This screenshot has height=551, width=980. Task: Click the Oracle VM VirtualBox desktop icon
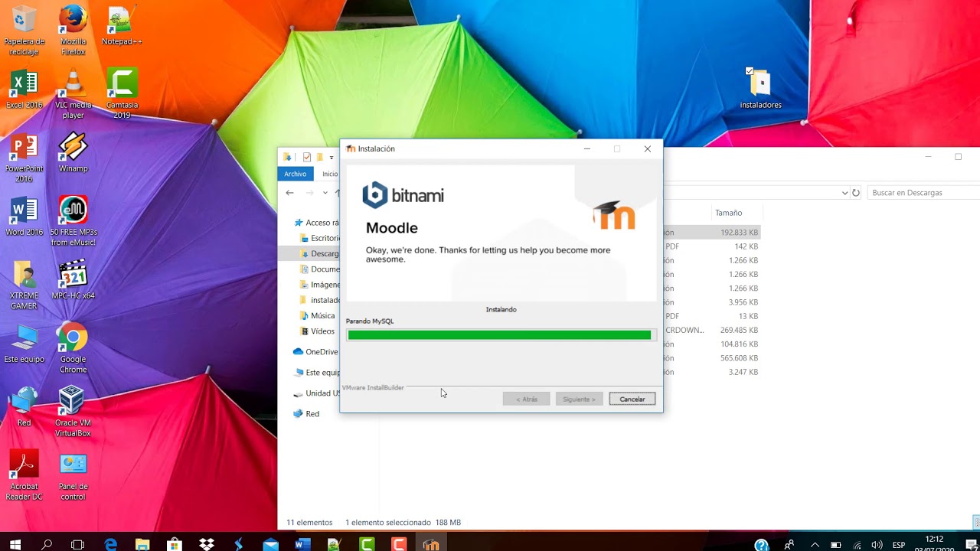73,412
